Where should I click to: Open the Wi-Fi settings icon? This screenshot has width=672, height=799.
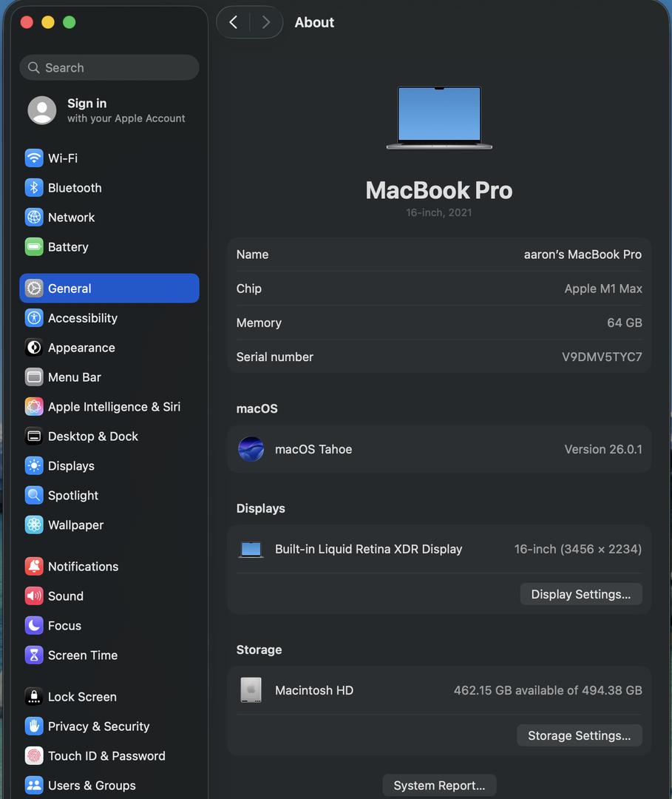pos(34,158)
